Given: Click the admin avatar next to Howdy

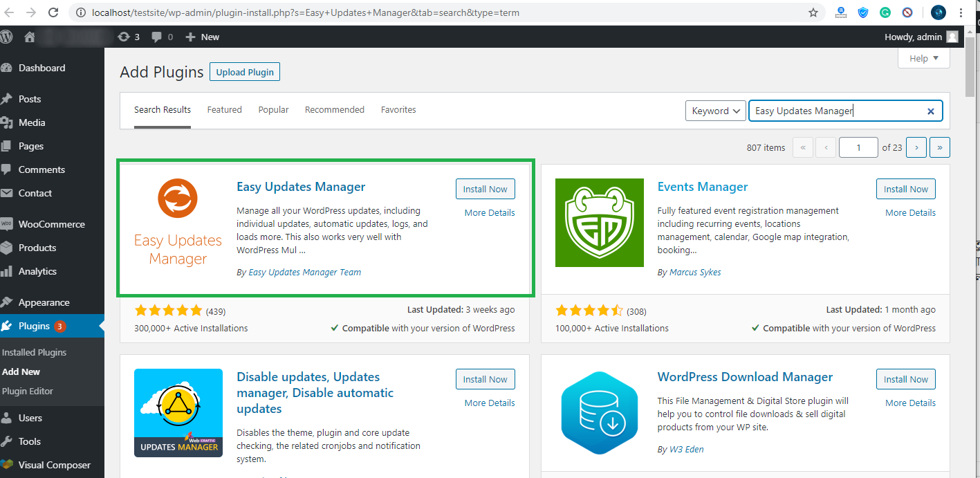Looking at the screenshot, I should (x=952, y=37).
